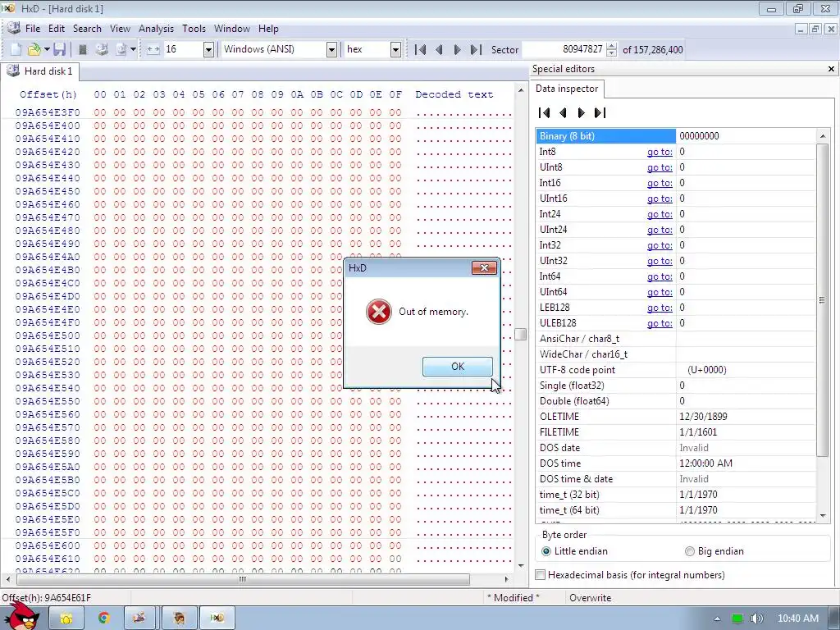
Task: Click go to link for Int8
Action: coord(660,152)
